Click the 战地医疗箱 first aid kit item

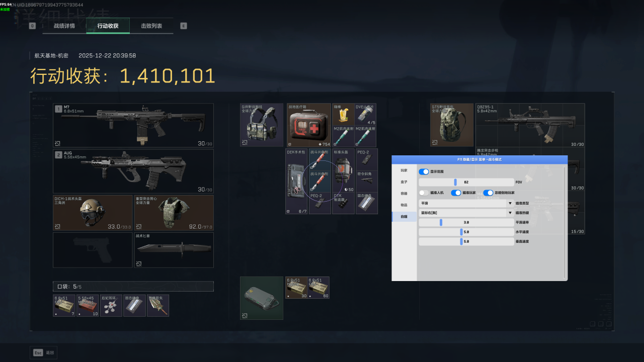[308, 125]
